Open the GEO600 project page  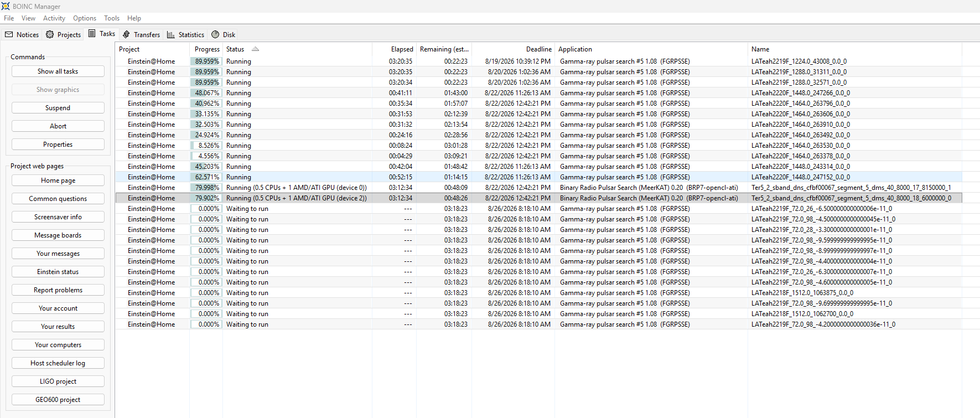click(58, 400)
